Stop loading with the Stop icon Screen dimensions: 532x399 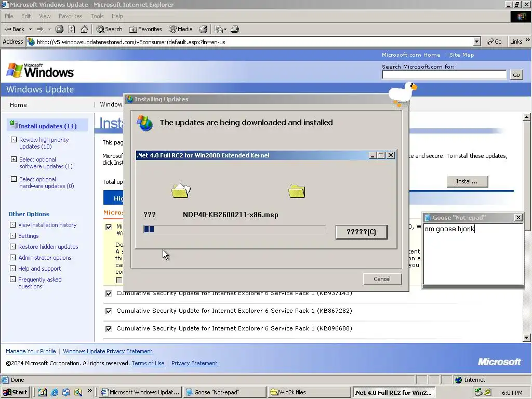click(x=59, y=29)
